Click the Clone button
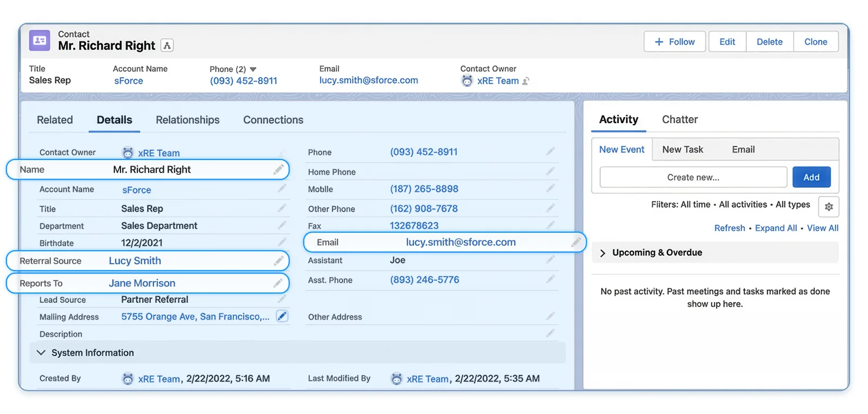The height and width of the screenshot is (414, 868). point(816,42)
